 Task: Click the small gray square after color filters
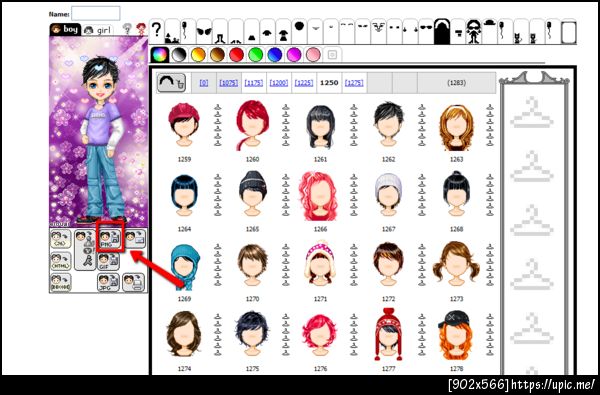click(333, 55)
